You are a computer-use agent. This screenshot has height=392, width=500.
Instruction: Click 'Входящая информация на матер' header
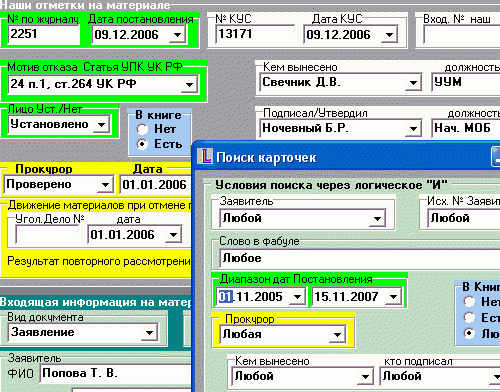point(96,302)
